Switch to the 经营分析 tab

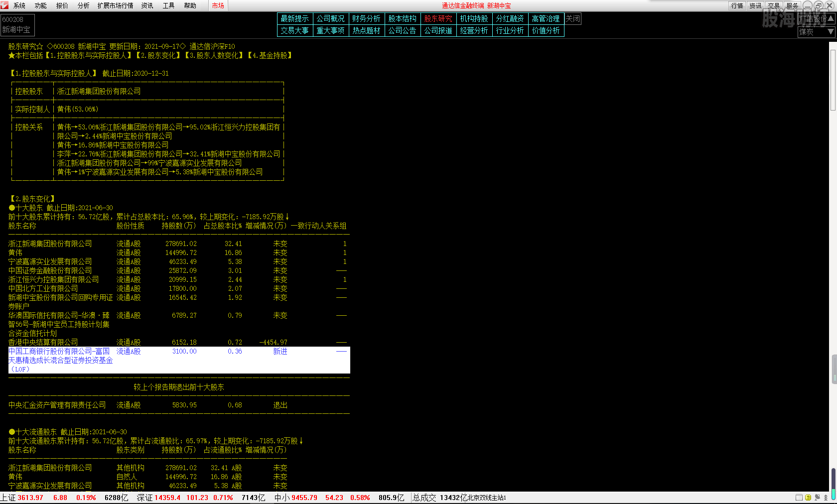pos(474,30)
